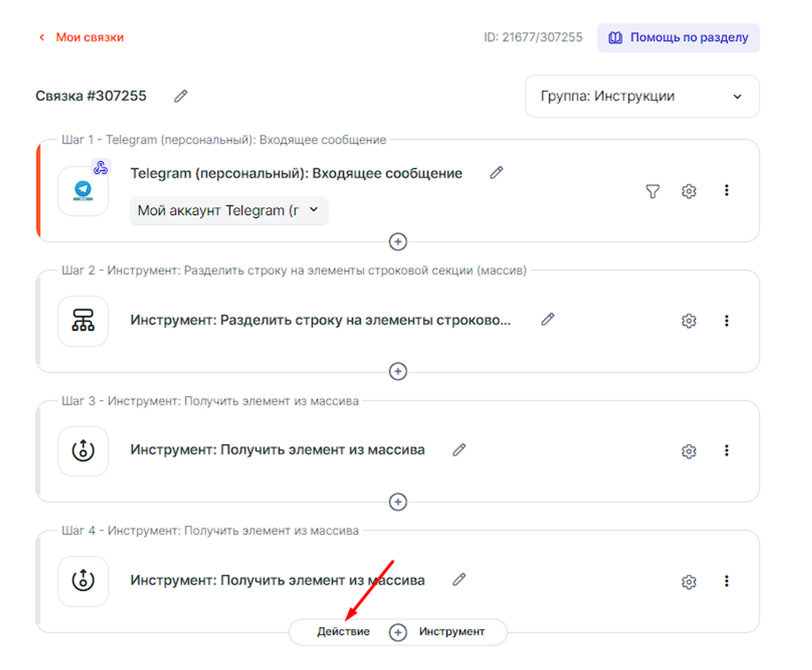Open filter for Telegram step 1
This screenshot has width=812, height=670.
click(x=652, y=191)
